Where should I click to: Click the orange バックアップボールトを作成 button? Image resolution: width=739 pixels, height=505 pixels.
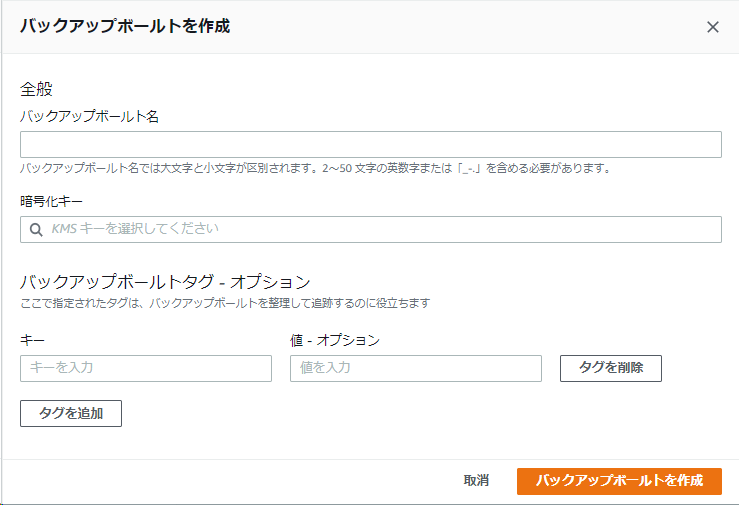click(618, 481)
